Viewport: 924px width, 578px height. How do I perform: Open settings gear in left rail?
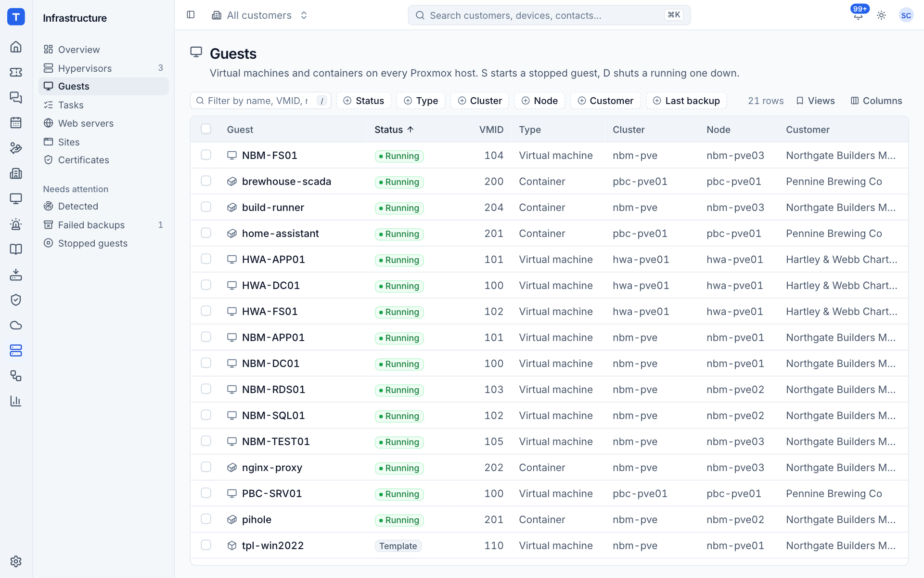[16, 561]
